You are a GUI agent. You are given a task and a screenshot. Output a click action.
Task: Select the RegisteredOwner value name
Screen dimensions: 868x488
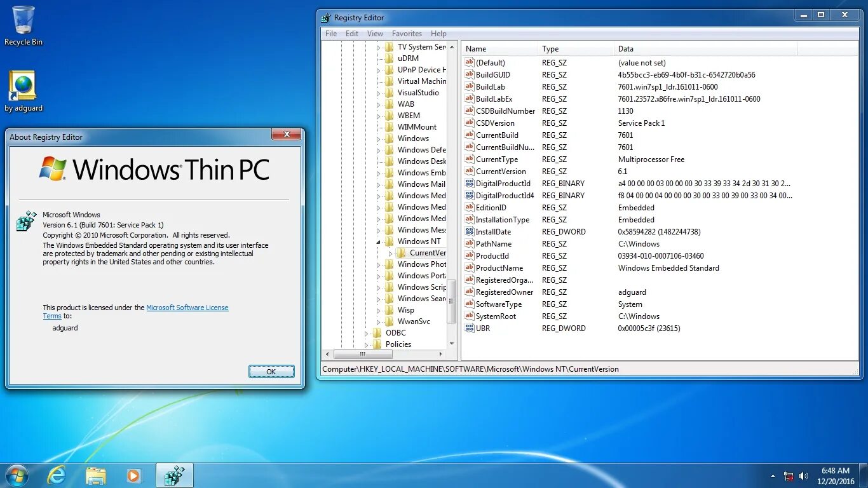[505, 292]
